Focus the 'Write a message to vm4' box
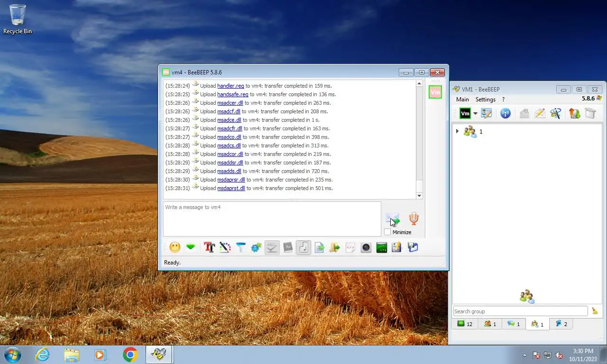607x364 pixels. point(272,219)
